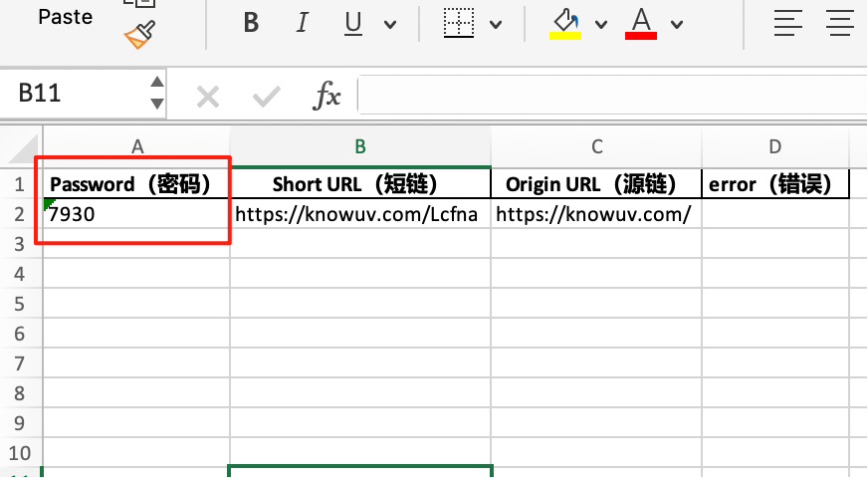Select column B header

pos(360,146)
